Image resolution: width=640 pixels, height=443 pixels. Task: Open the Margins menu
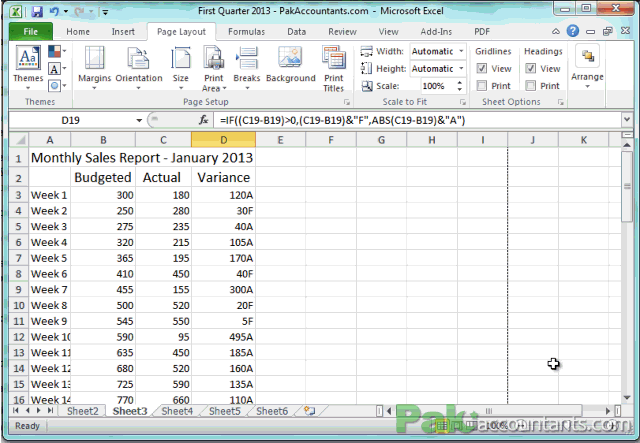point(94,68)
